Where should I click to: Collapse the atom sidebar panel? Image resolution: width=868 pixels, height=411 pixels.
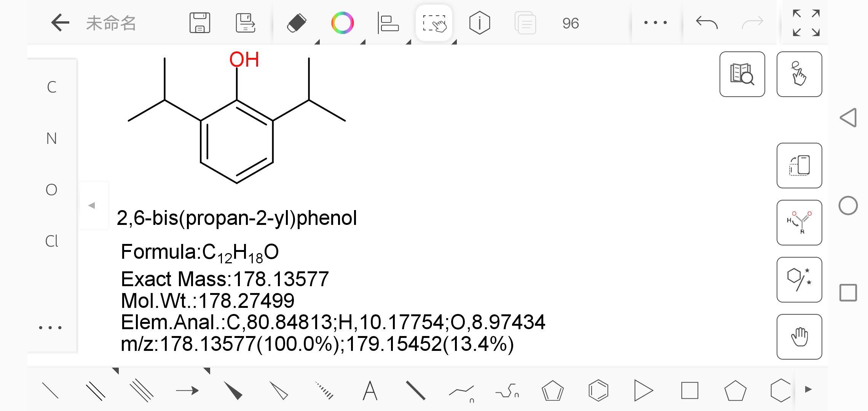tap(91, 205)
